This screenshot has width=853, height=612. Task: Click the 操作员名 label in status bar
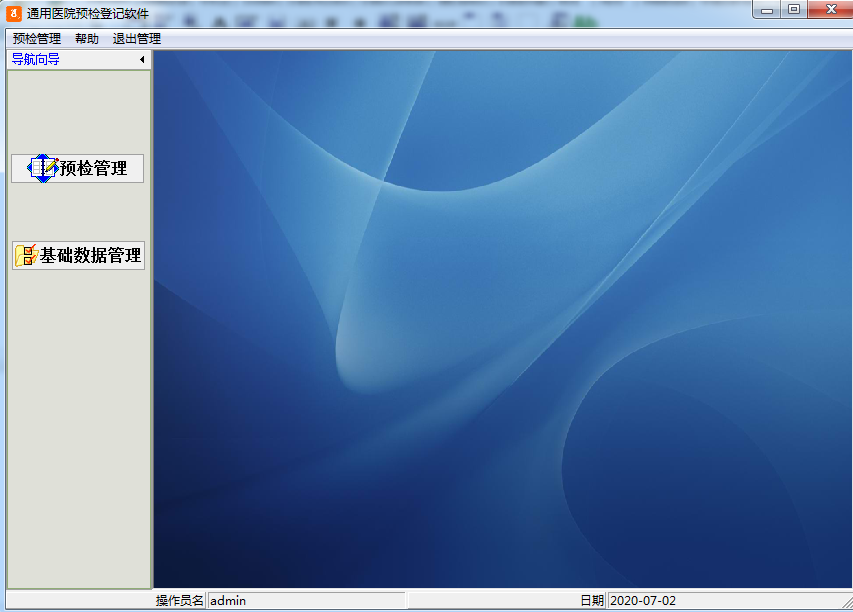180,601
